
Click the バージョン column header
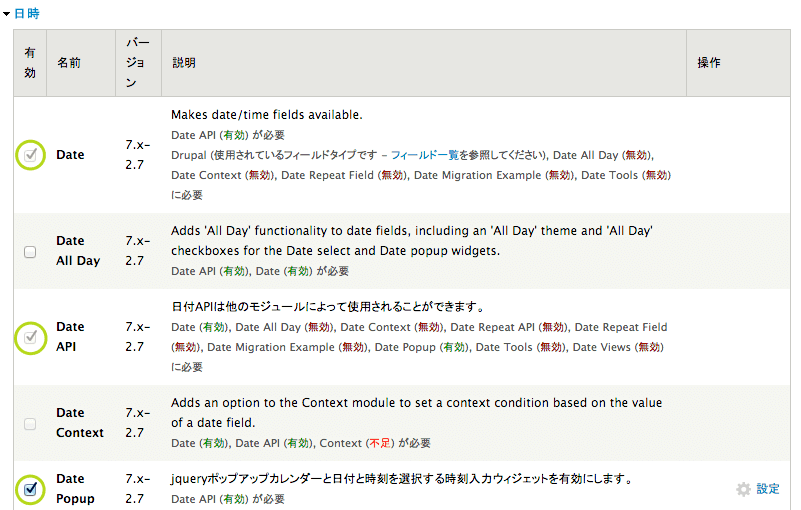[138, 63]
